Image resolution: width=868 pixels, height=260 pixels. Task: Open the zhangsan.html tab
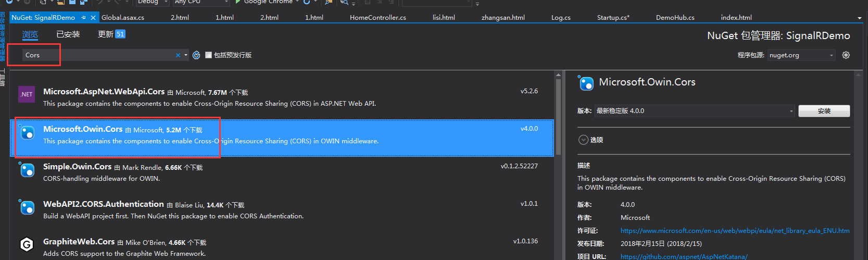(x=503, y=18)
